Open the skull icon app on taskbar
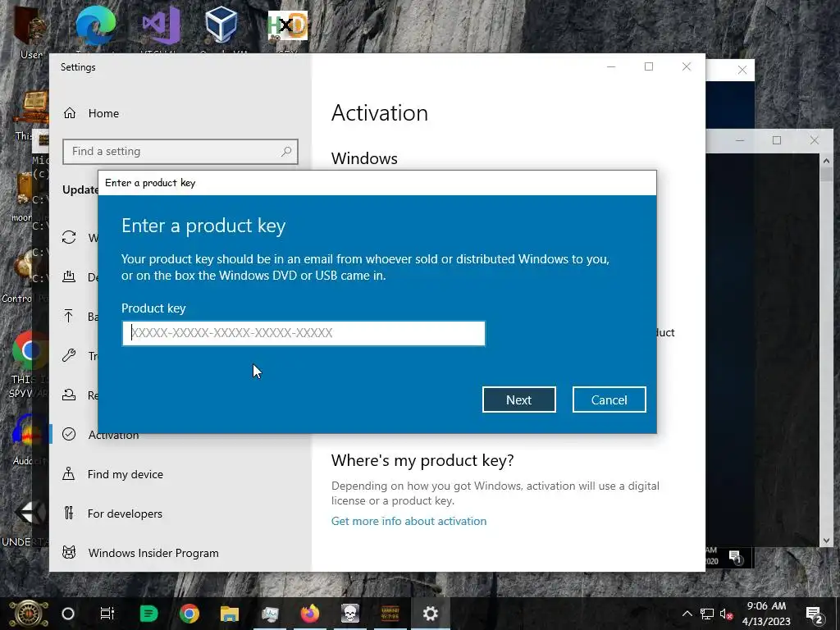The height and width of the screenshot is (630, 840). tap(349, 614)
